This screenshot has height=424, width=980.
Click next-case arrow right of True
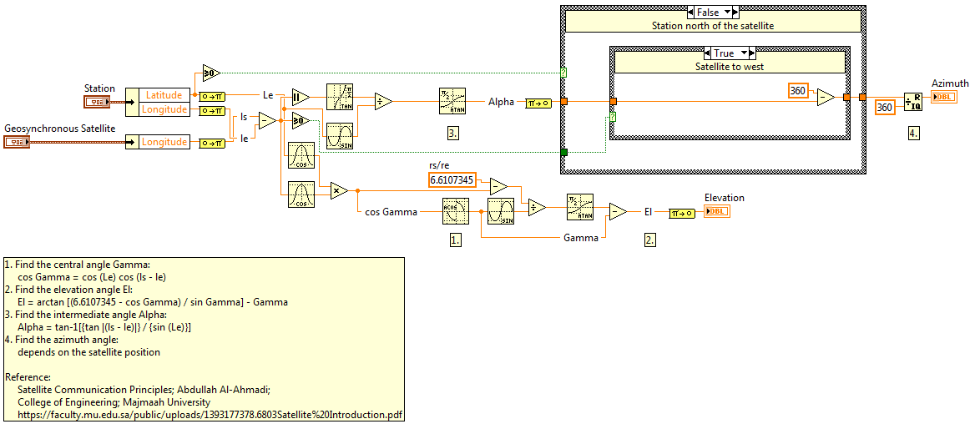click(752, 53)
